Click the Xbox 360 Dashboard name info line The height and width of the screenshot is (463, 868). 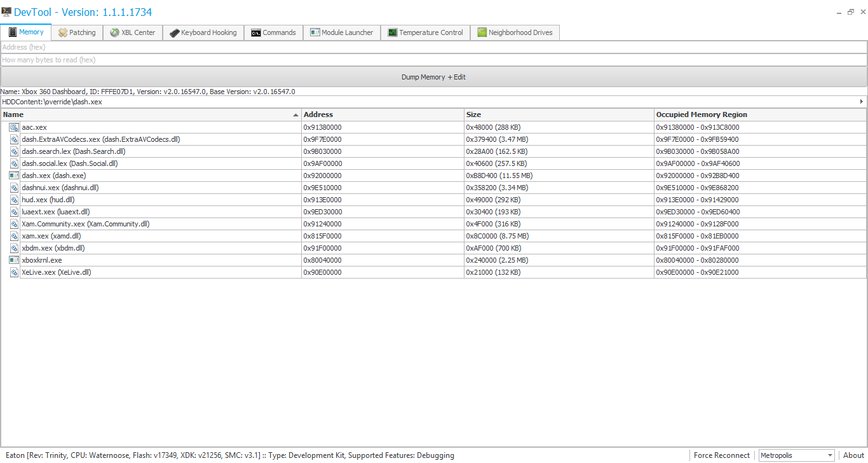148,92
